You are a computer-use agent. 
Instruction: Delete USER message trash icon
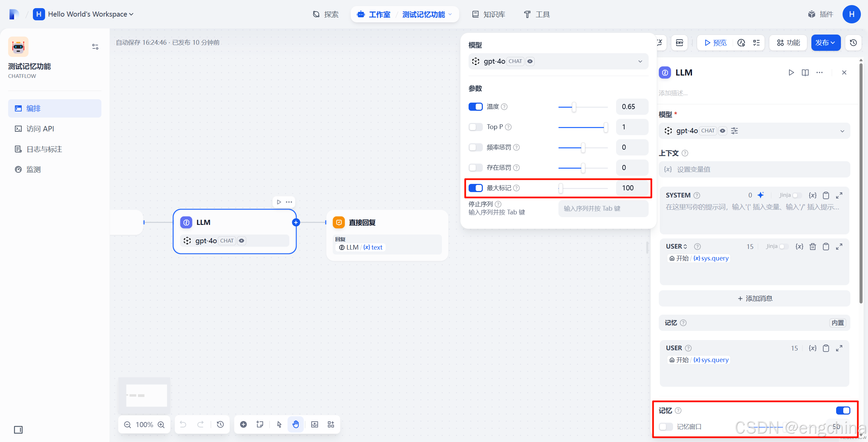(x=813, y=247)
